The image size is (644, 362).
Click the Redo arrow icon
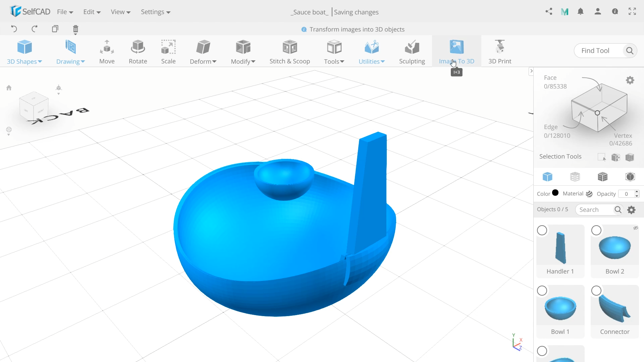coord(34,29)
